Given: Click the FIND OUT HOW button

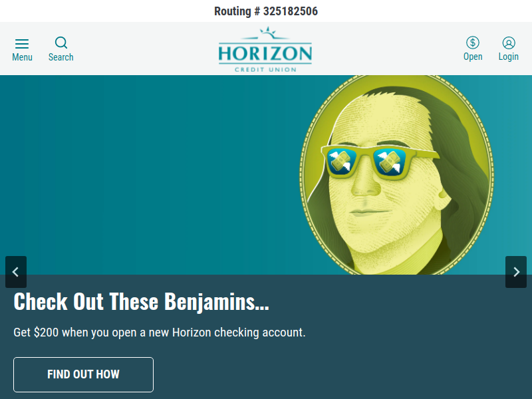Looking at the screenshot, I should [84, 374].
